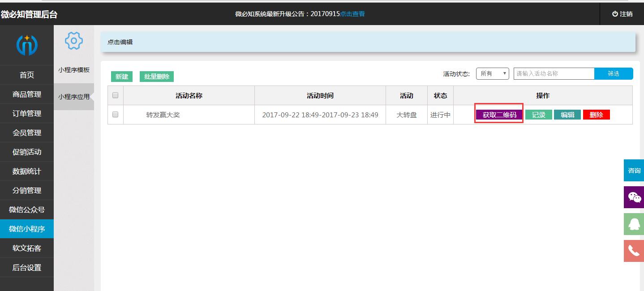Image resolution: width=644 pixels, height=291 pixels.
Task: Open the 微信小程序 sidebar menu
Action: tap(27, 229)
